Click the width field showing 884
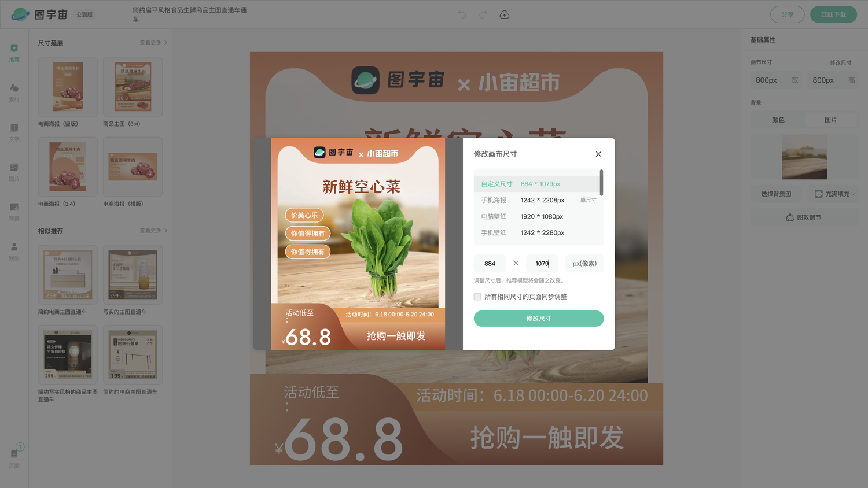 coord(490,263)
